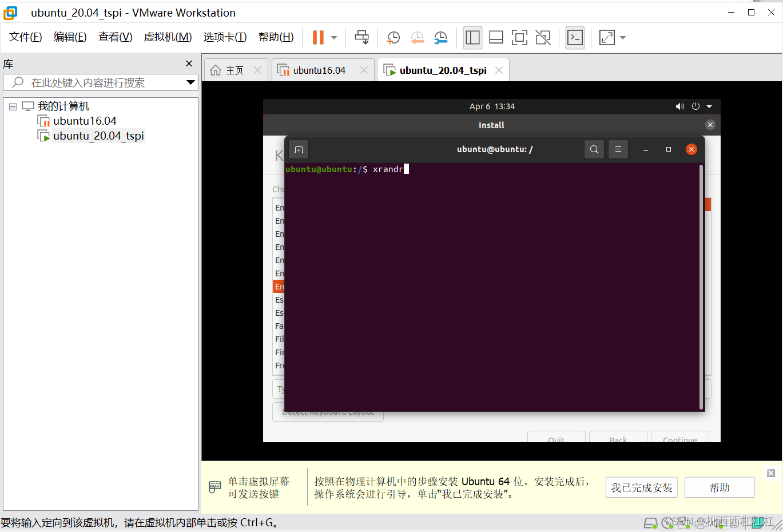Enter full screen mode for the VM

[519, 38]
